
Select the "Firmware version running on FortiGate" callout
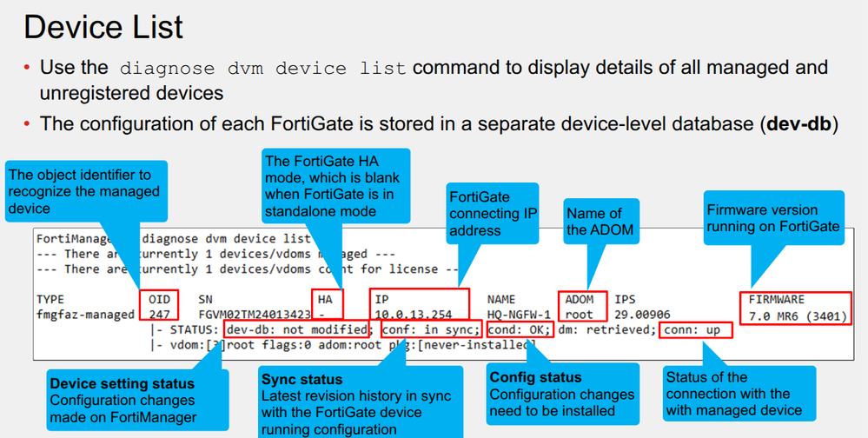pyautogui.click(x=773, y=217)
